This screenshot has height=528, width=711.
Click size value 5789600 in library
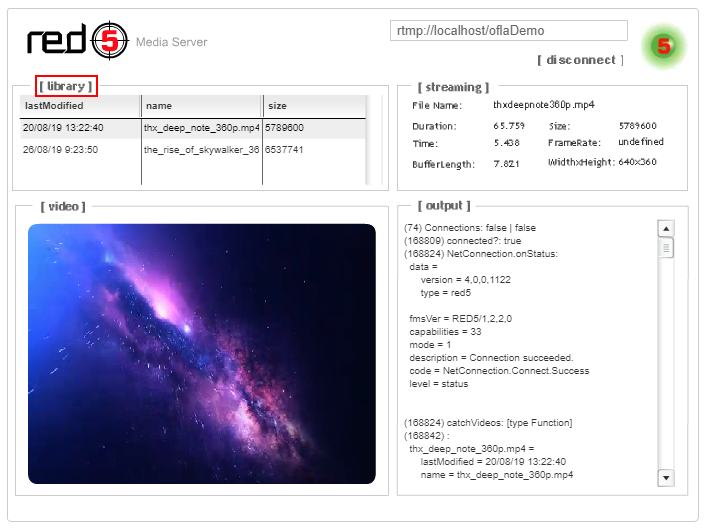pyautogui.click(x=284, y=128)
